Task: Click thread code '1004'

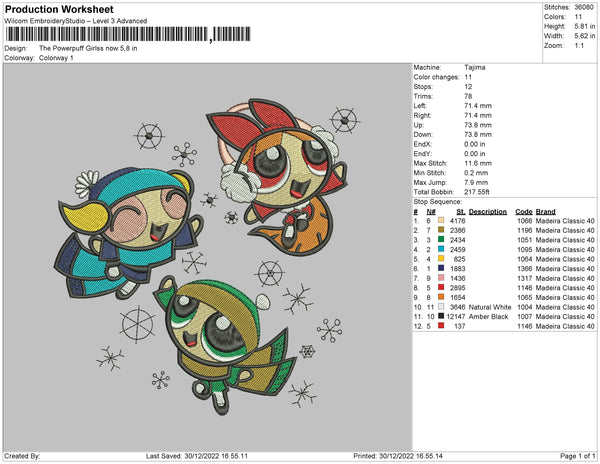Action: 525,307
